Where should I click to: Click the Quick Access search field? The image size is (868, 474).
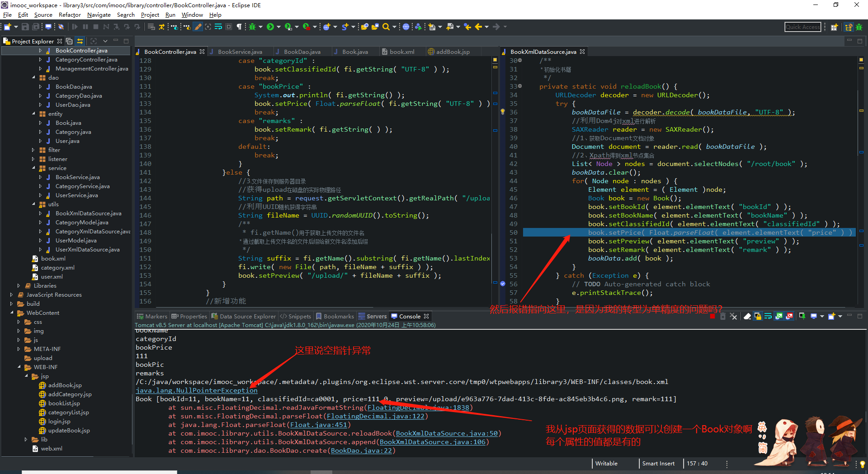tap(802, 27)
